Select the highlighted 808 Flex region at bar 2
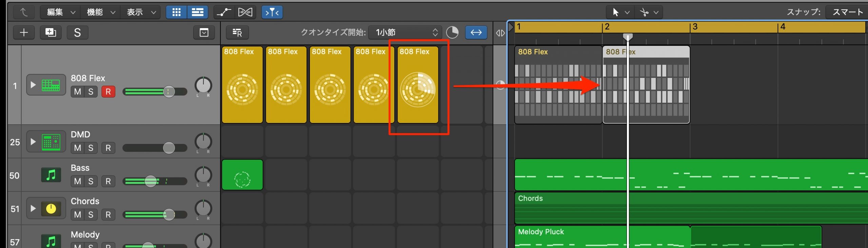The width and height of the screenshot is (868, 248). 646,85
